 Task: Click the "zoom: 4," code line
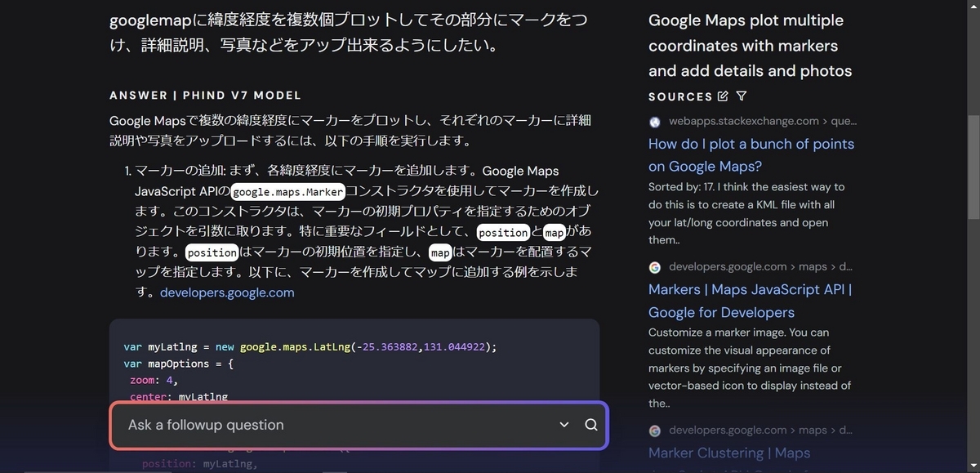pos(153,381)
